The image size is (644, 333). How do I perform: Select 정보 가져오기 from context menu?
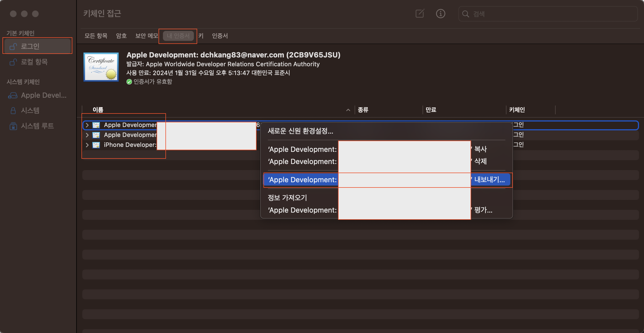[x=287, y=198]
